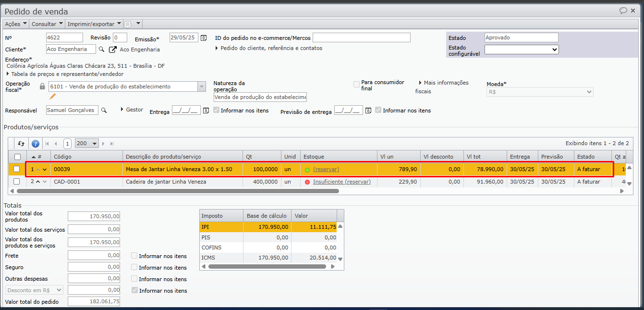Open calendar picker for Emissão date

(x=204, y=38)
